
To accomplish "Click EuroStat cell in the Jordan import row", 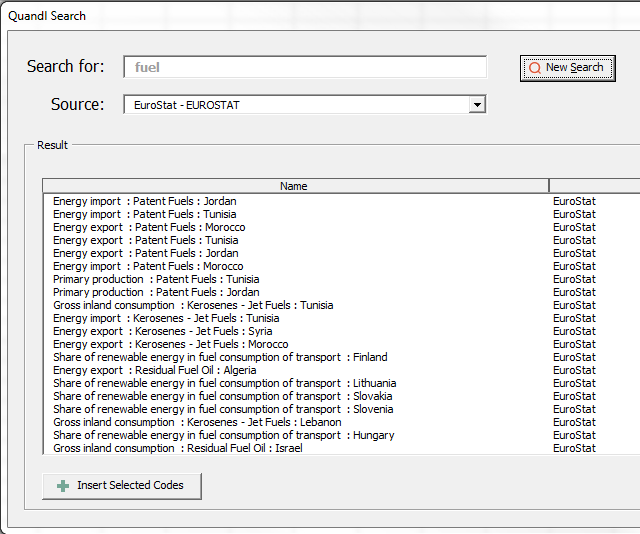I will [574, 201].
